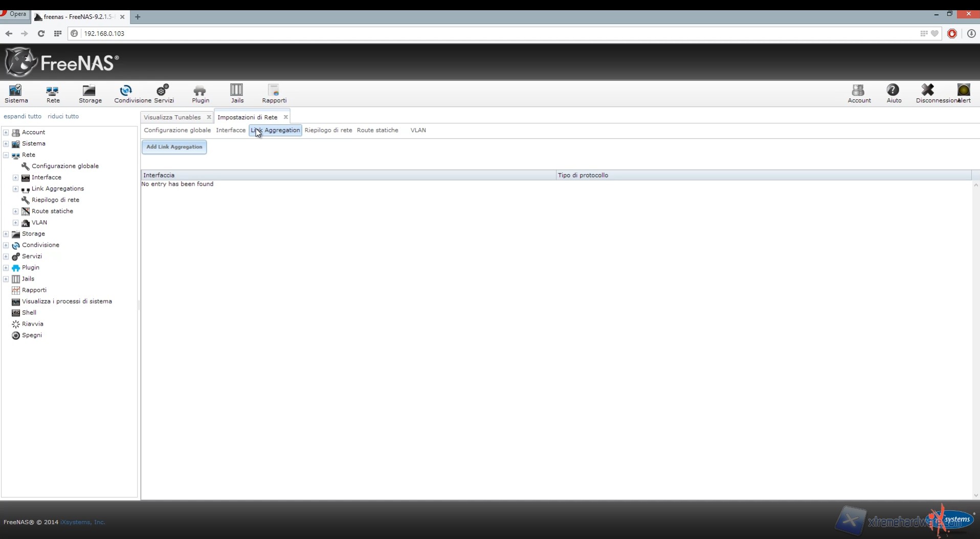Expand the Account tree node
The image size is (980, 539).
pyautogui.click(x=6, y=133)
